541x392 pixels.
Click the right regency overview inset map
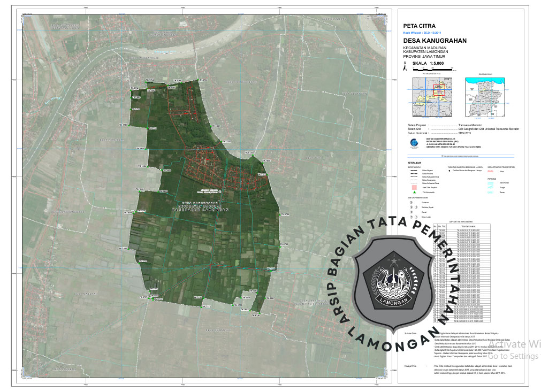[485, 97]
